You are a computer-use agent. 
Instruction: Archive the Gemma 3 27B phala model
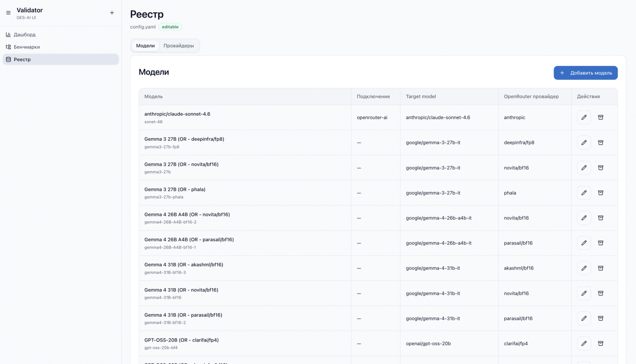pyautogui.click(x=601, y=193)
